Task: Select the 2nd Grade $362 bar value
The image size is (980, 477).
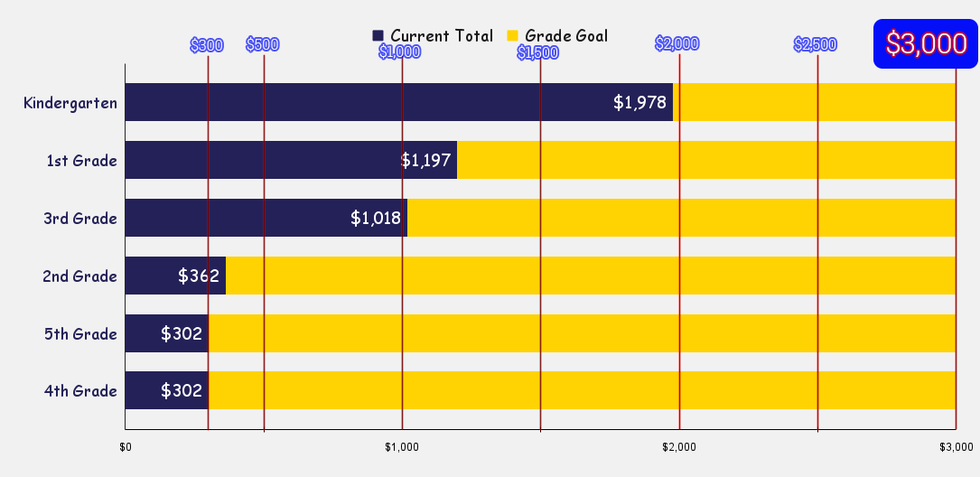Action: tap(199, 276)
